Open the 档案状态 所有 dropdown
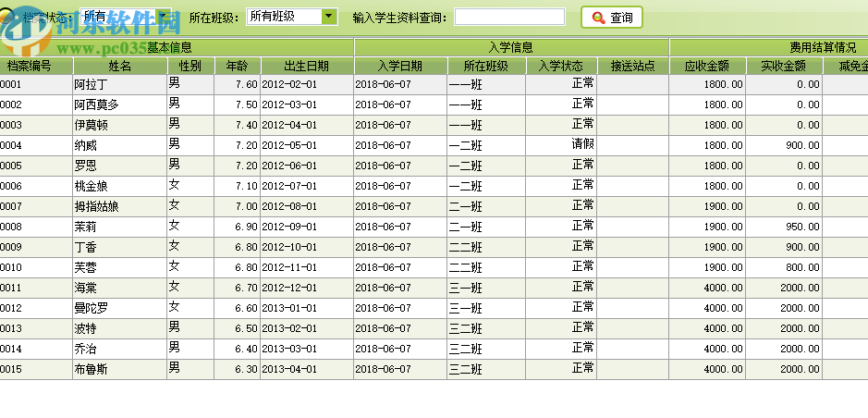Viewport: 868px width, 418px height. [x=126, y=17]
